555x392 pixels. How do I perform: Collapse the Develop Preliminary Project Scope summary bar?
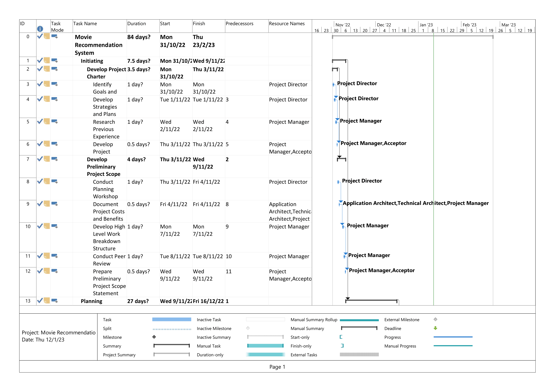(341, 159)
